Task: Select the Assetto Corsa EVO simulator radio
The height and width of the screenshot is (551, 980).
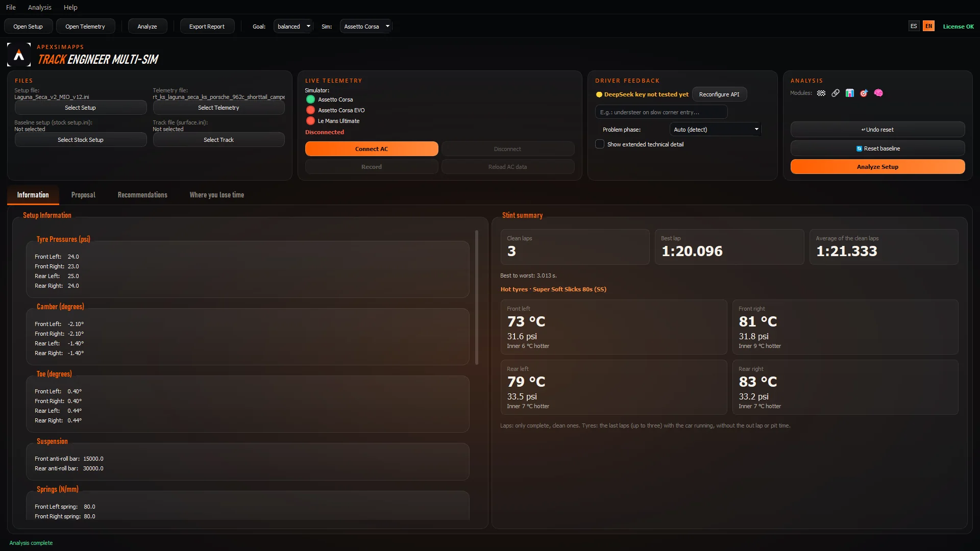Action: point(310,110)
